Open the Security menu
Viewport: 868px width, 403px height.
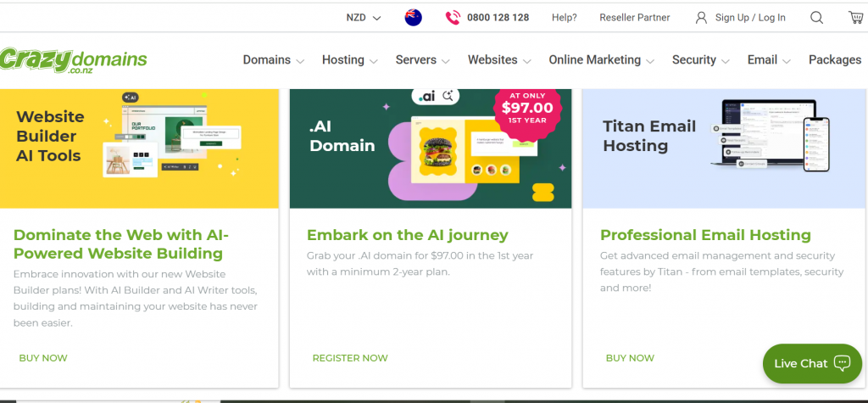(694, 60)
